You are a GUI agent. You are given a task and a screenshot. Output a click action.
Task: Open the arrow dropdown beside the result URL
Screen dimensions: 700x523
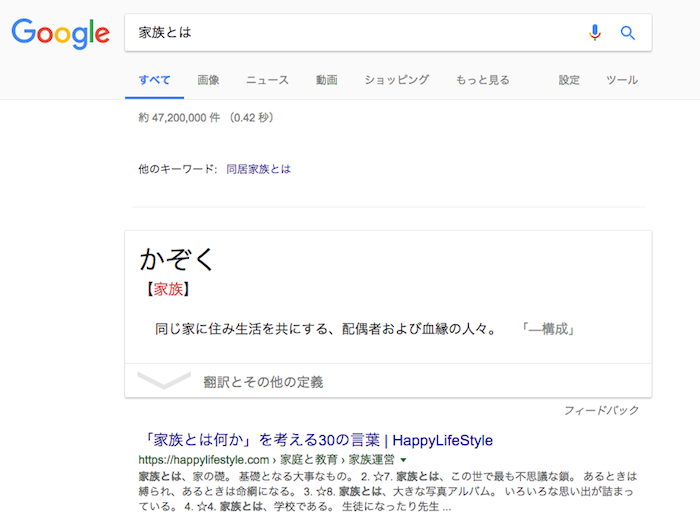pos(404,460)
